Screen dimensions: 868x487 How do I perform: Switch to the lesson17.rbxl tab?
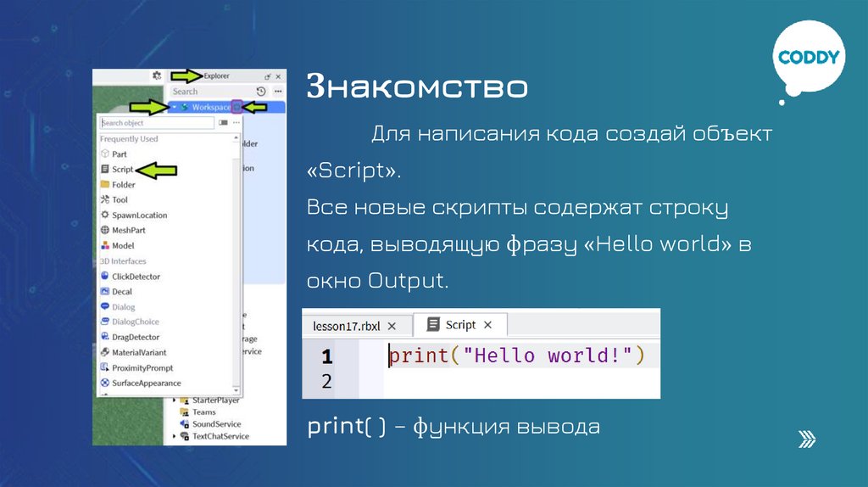tap(347, 327)
